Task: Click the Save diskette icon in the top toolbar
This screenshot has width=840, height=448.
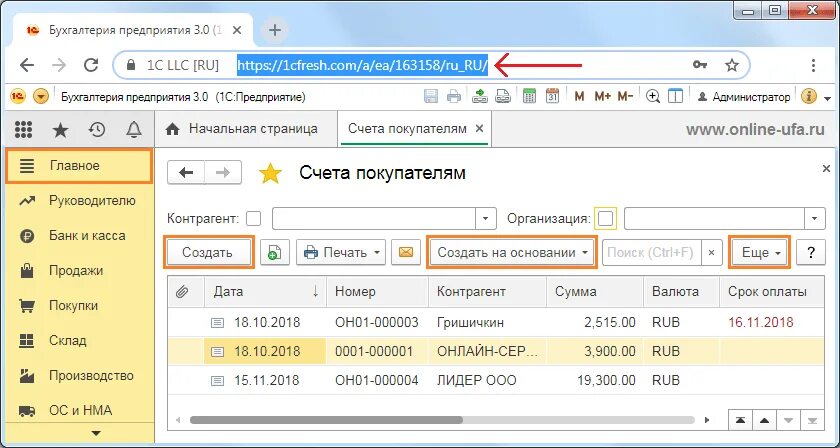Action: (431, 96)
